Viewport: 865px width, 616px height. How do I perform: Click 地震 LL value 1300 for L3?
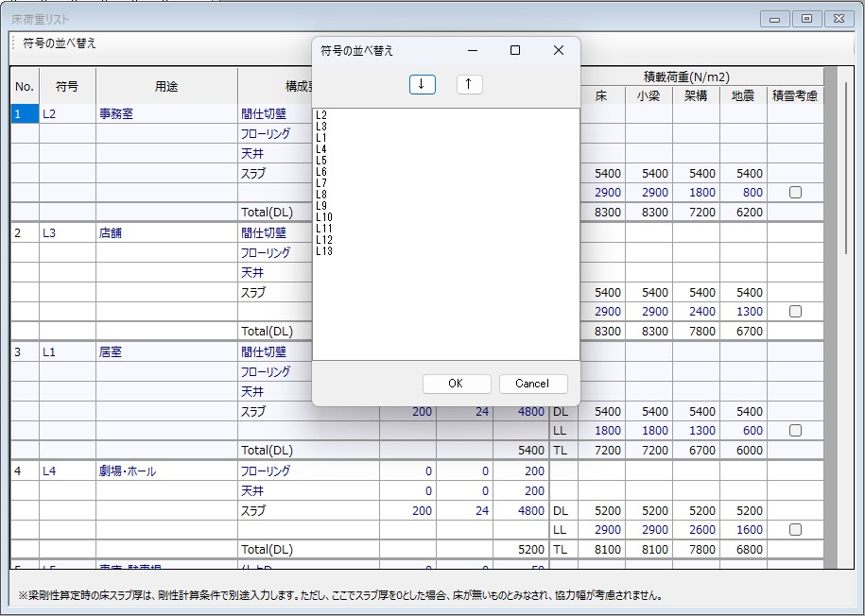pyautogui.click(x=743, y=312)
